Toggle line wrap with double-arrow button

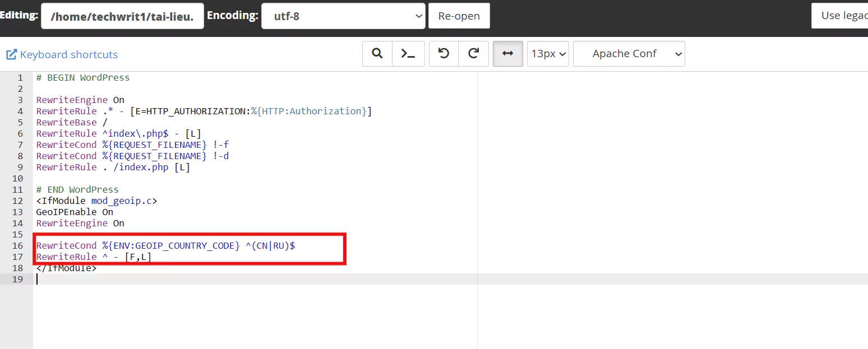point(508,54)
